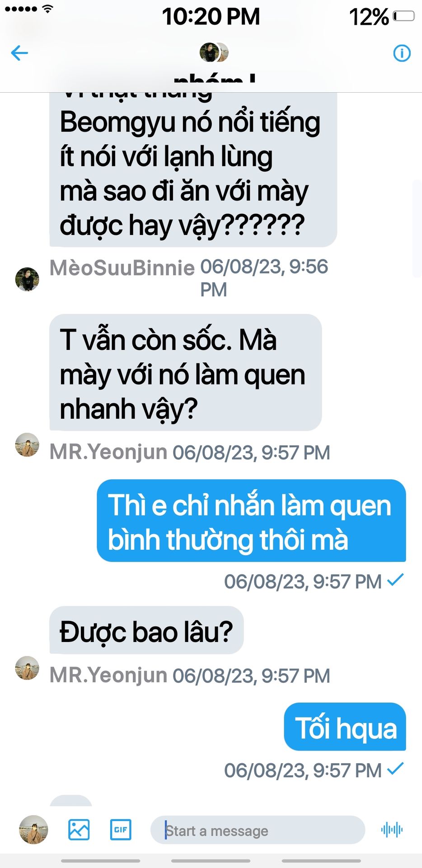This screenshot has height=868, width=422.
Task: Select 'Thì e chỉ nhắn làm quen' bubble
Action: 251,521
